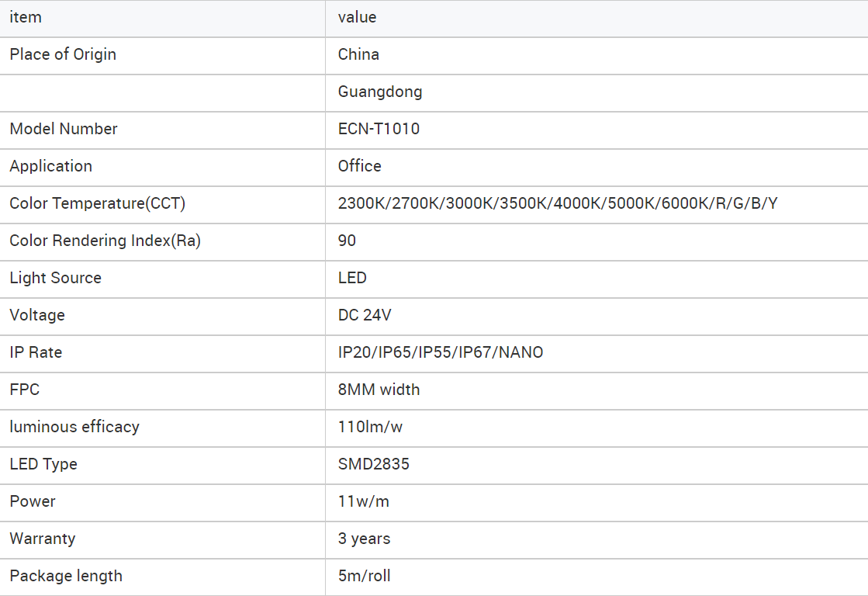868x596 pixels.
Task: Click the IP20/IP65/IP55/IP67/NANO value
Action: click(441, 352)
